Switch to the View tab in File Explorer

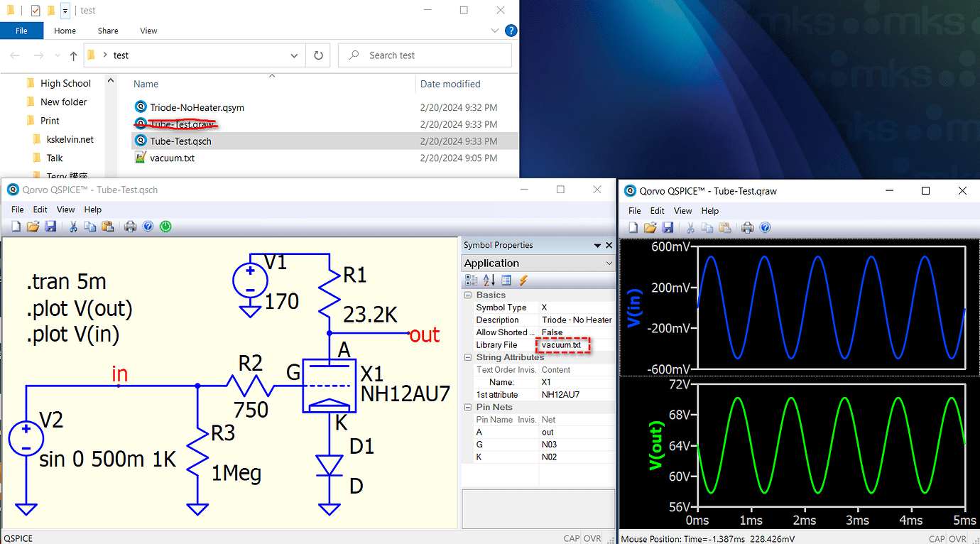click(148, 31)
